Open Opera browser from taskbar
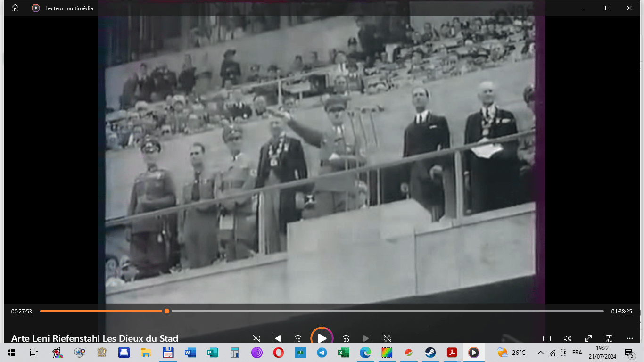Screen dimensions: 644x362 point(278,352)
